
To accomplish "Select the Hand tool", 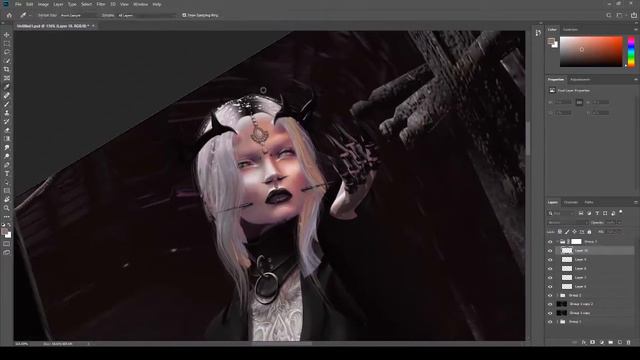I will [x=7, y=199].
